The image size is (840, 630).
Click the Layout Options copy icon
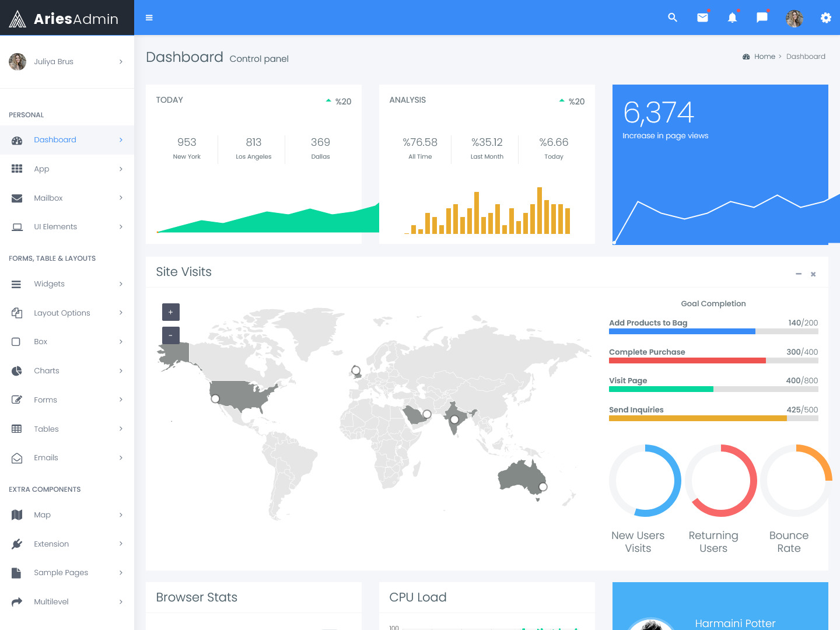point(17,313)
